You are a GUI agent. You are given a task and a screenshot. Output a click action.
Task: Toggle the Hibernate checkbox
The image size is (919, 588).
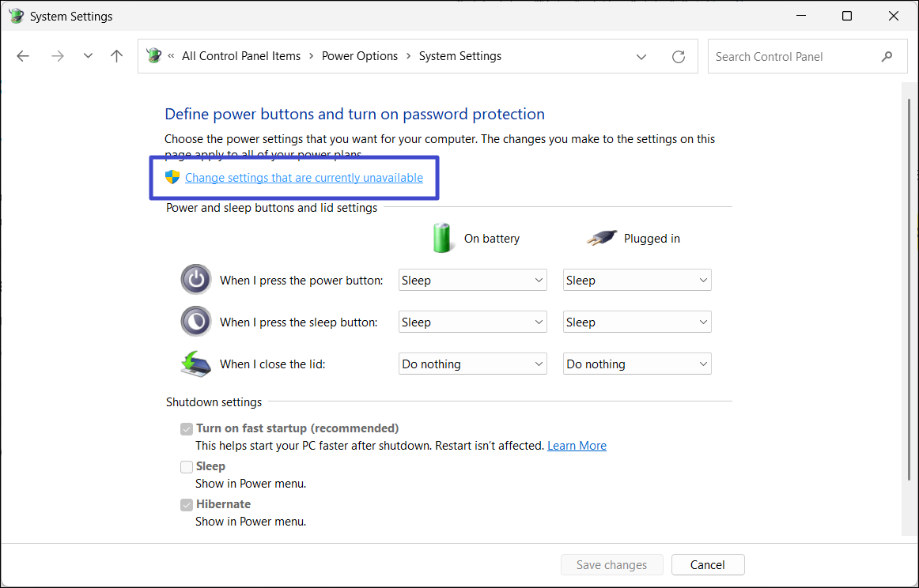(187, 505)
